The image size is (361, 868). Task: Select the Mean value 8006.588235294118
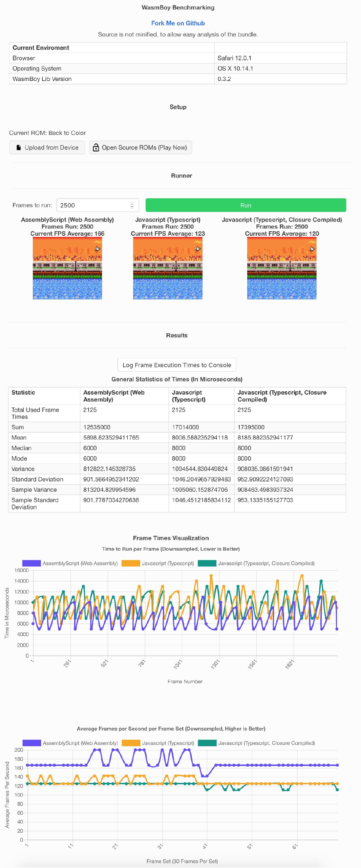click(200, 437)
